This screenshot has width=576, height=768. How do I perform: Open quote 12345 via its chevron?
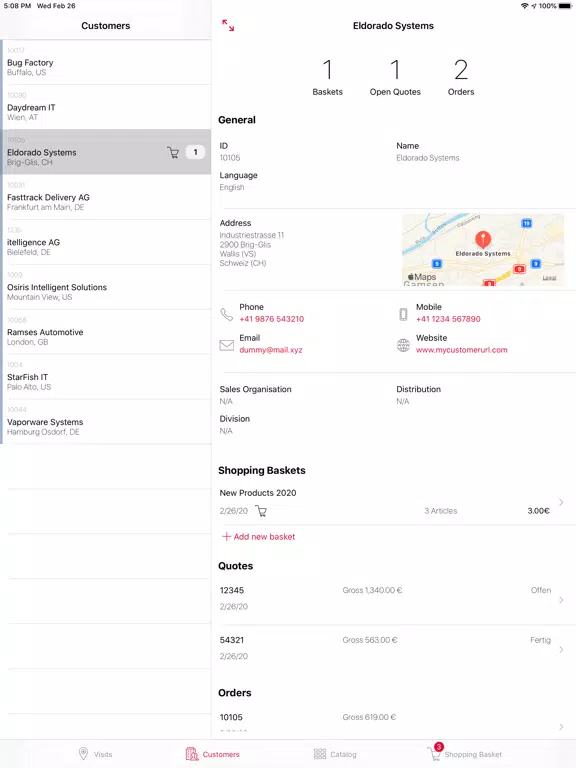[x=561, y=600]
